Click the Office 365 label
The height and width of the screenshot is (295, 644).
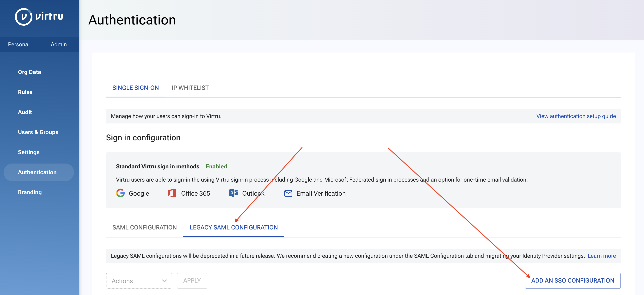(196, 193)
